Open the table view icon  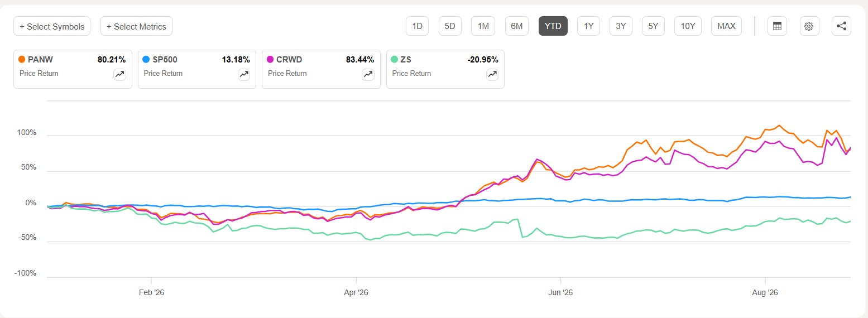click(x=776, y=26)
